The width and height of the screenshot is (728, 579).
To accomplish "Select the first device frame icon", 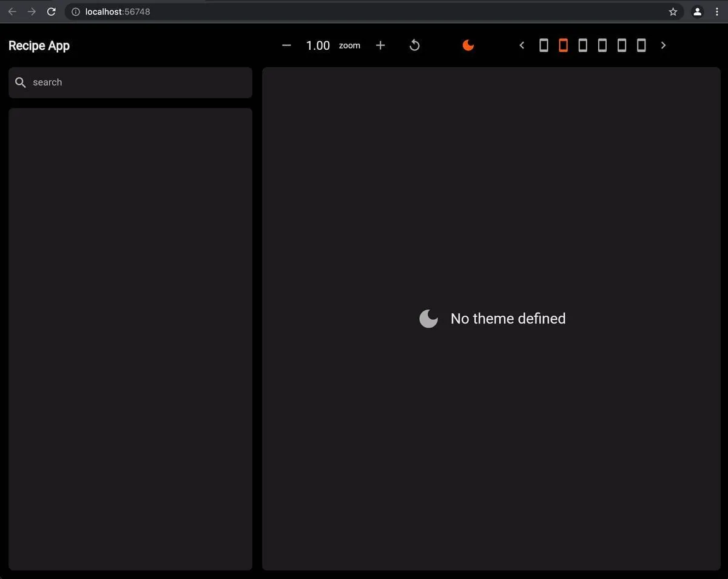I will [x=544, y=46].
